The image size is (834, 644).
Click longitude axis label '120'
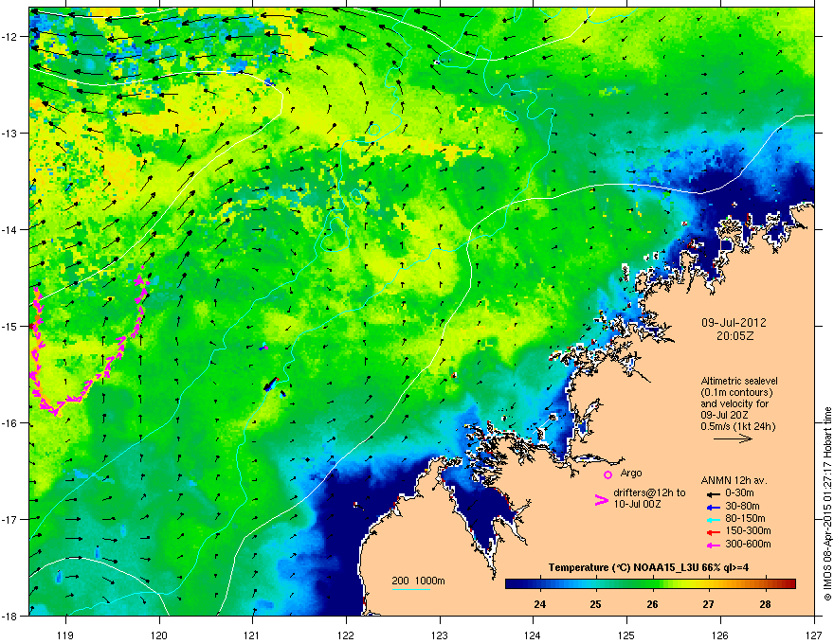click(x=159, y=635)
